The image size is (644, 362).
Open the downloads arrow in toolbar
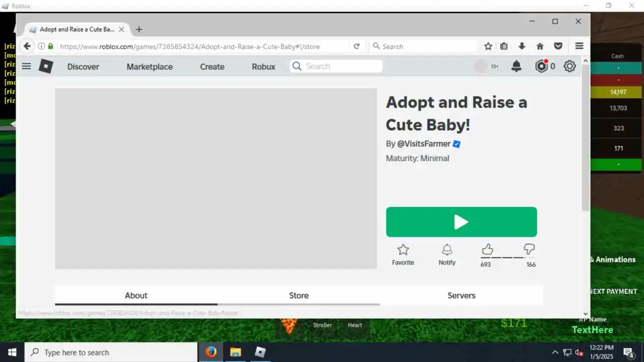click(522, 46)
